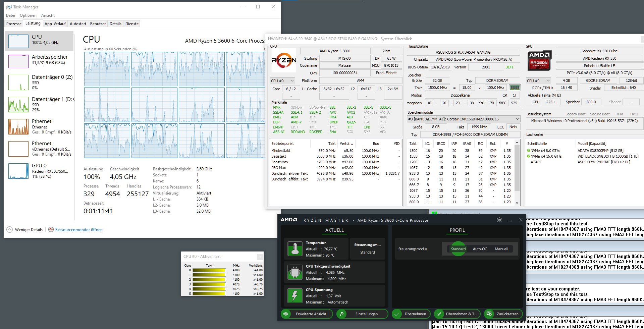
Task: Select GPU 0 in the Task-Manager sidebar
Action: [x=40, y=171]
